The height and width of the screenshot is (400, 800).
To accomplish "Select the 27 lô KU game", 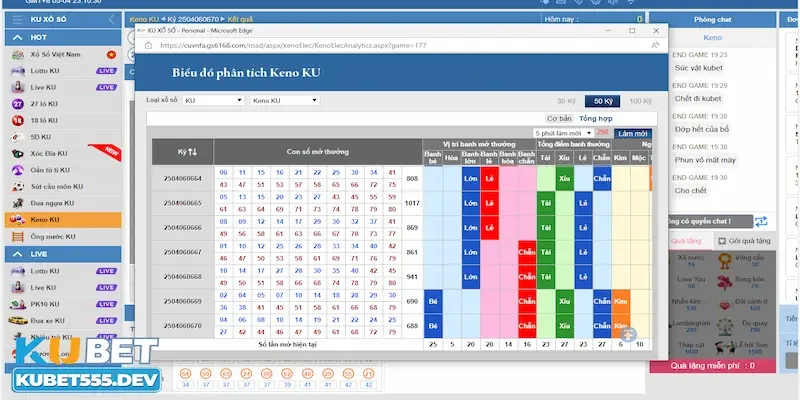I will click(x=63, y=104).
